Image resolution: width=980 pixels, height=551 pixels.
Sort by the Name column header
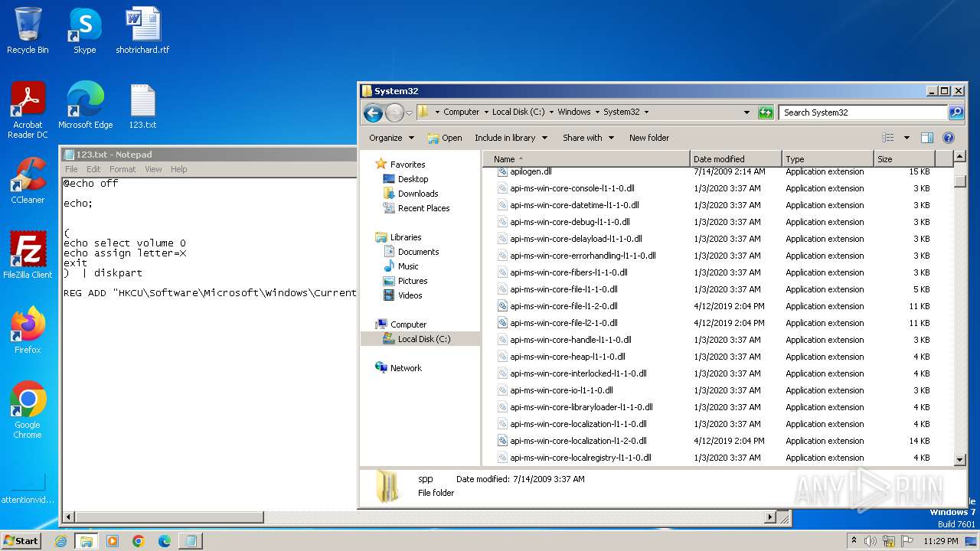coord(587,159)
